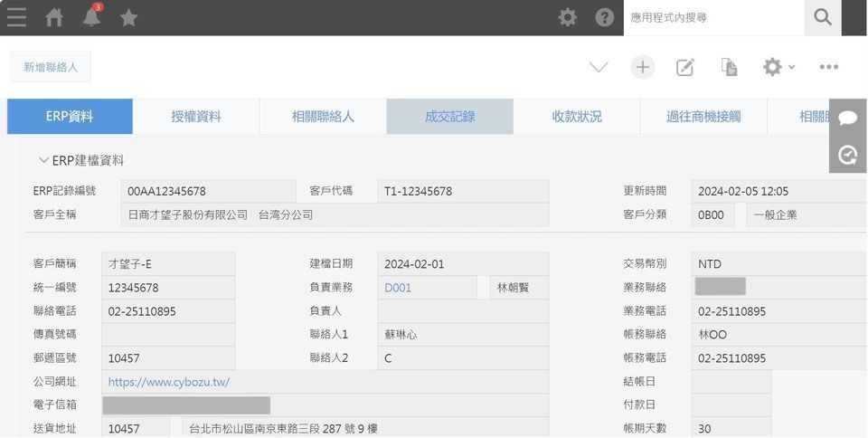
Task: Switch to the 相關聯絡人 tab
Action: pyautogui.click(x=323, y=116)
